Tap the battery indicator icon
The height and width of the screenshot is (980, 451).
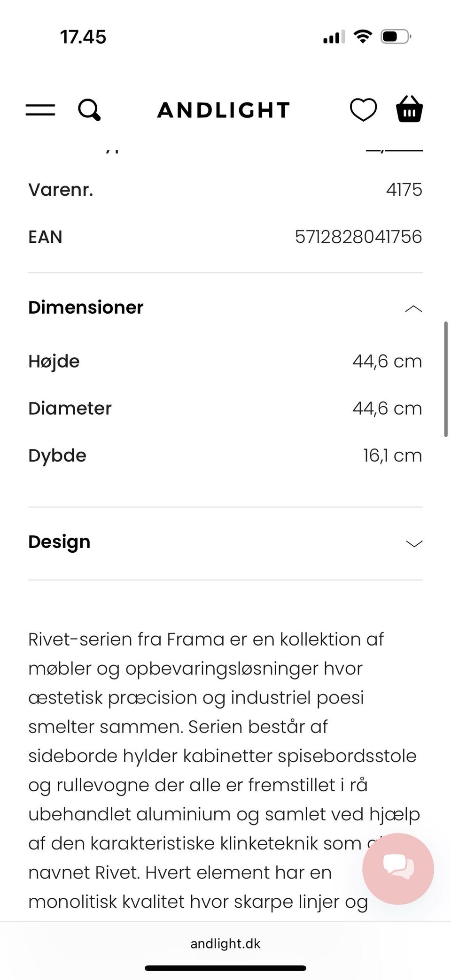pos(396,37)
